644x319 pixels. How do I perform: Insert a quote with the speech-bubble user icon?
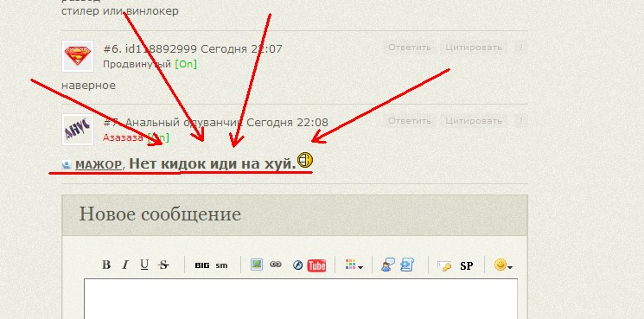388,265
